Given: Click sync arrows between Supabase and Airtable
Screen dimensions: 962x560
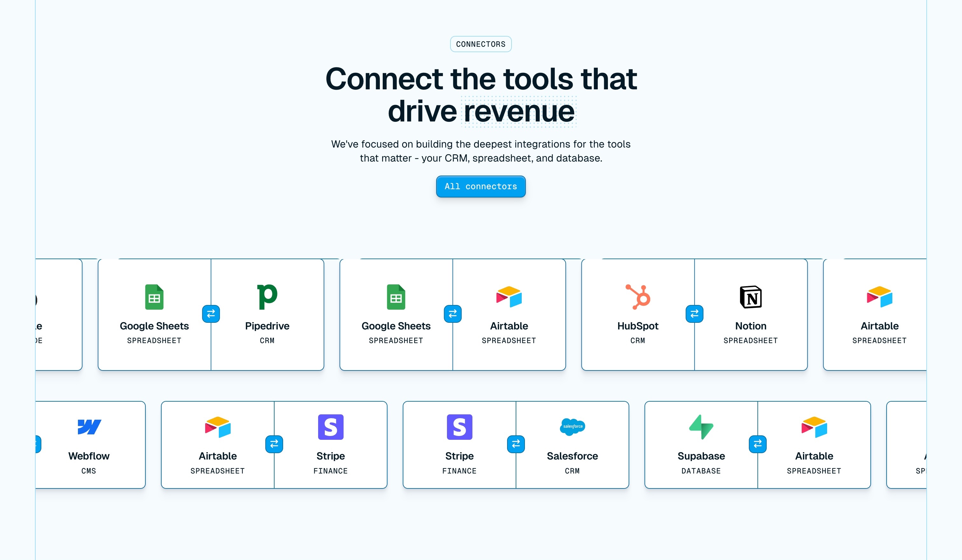Looking at the screenshot, I should tap(758, 444).
